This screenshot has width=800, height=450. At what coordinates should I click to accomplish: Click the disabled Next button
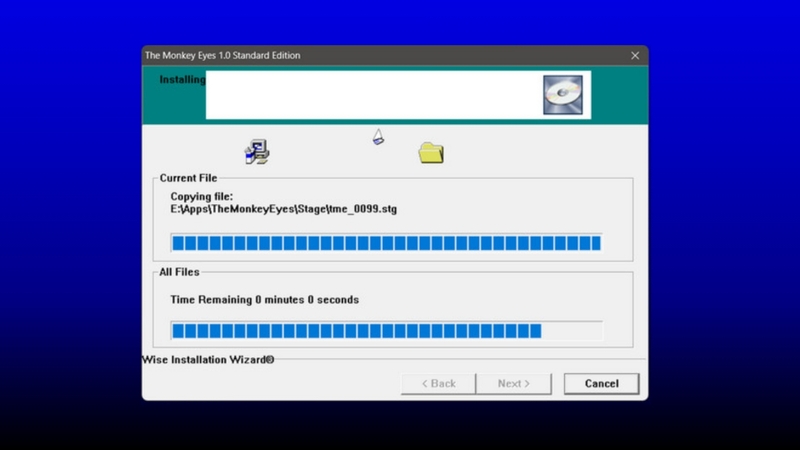click(514, 384)
